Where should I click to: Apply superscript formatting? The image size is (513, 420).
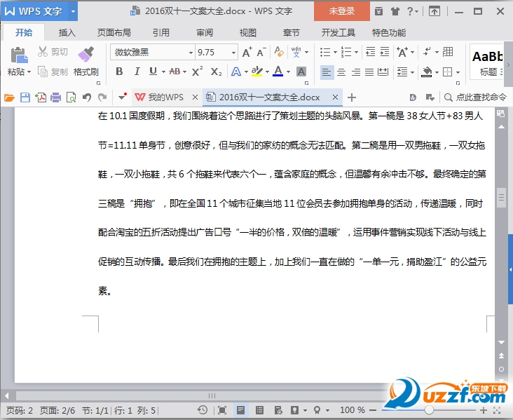point(197,72)
